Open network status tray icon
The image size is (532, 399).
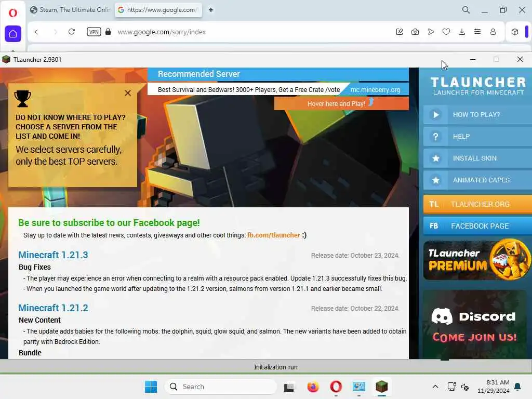tap(451, 387)
